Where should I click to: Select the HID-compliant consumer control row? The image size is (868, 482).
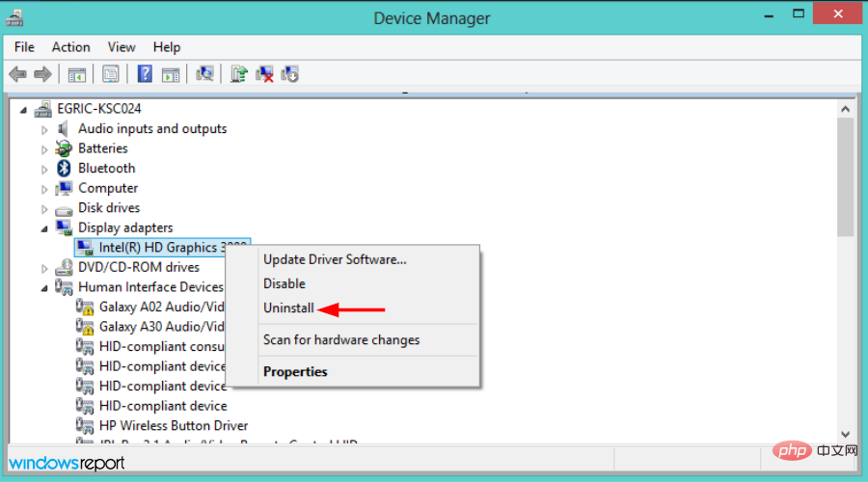point(150,347)
